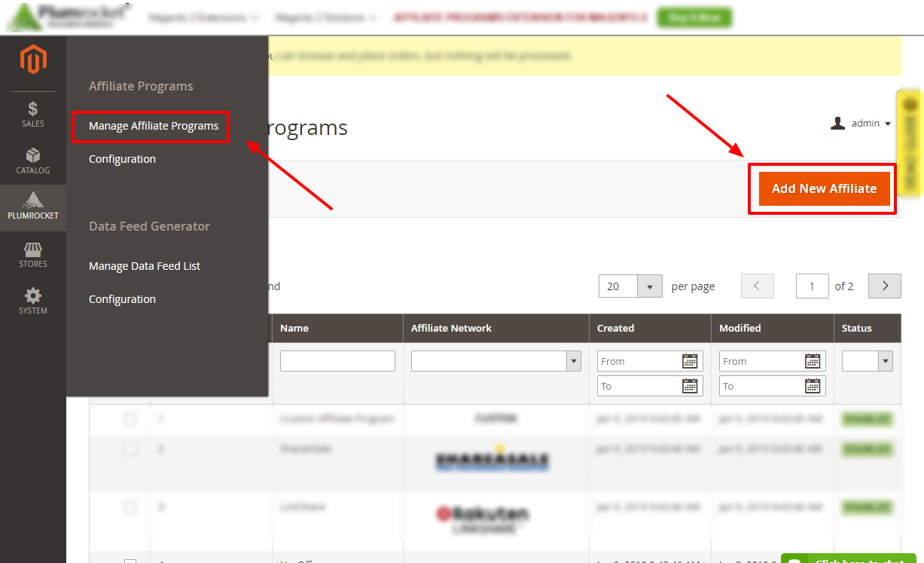
Task: Click Add New Affiliate button
Action: (824, 188)
